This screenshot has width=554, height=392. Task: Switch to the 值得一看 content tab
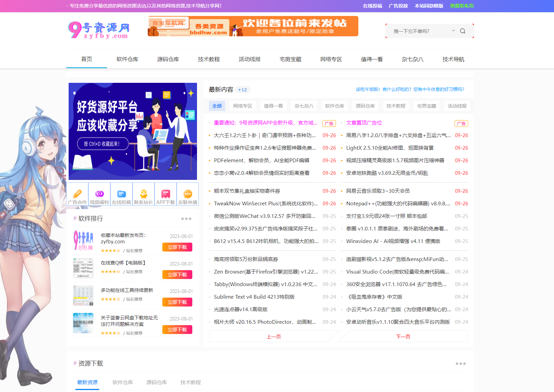pyautogui.click(x=273, y=106)
